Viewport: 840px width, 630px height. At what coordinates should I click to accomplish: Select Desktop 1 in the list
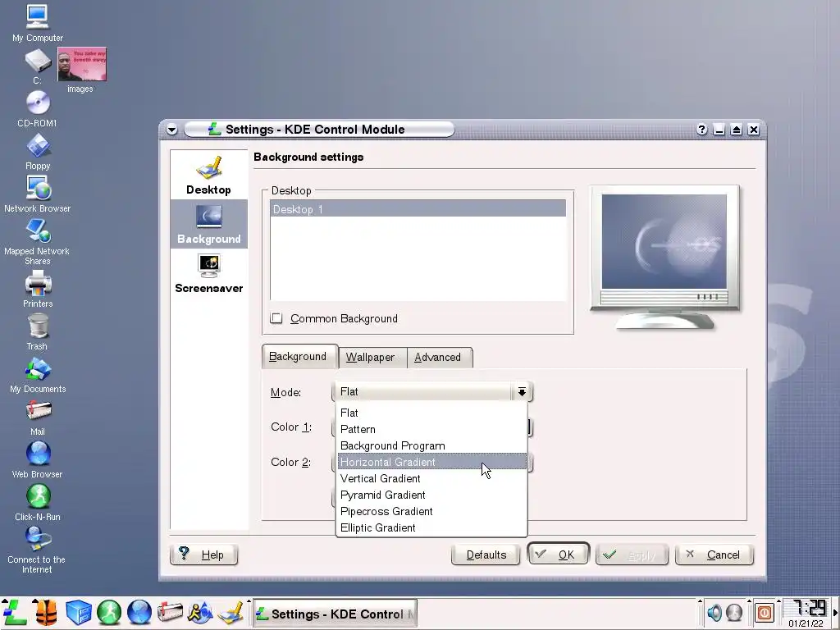[418, 209]
